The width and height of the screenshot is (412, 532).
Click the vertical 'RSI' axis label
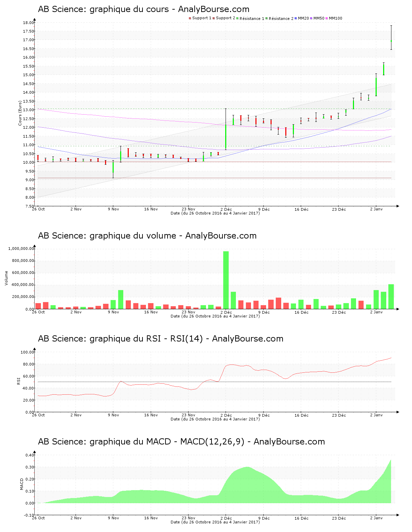19,380
